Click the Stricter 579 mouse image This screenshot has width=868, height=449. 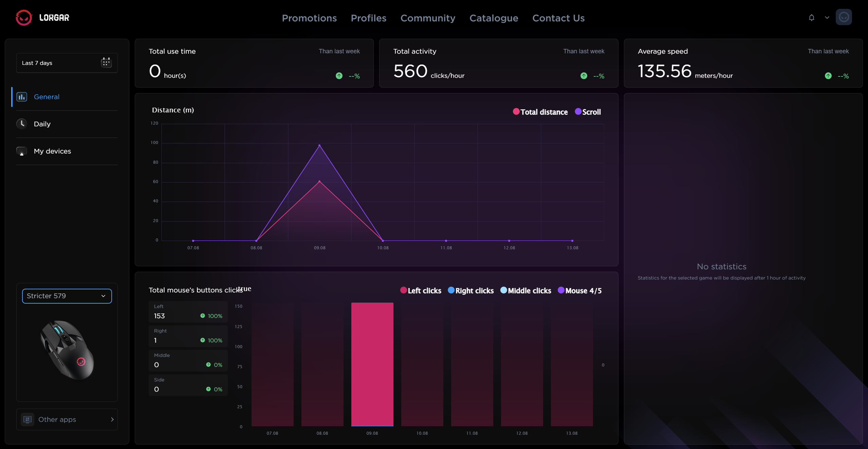tap(67, 350)
